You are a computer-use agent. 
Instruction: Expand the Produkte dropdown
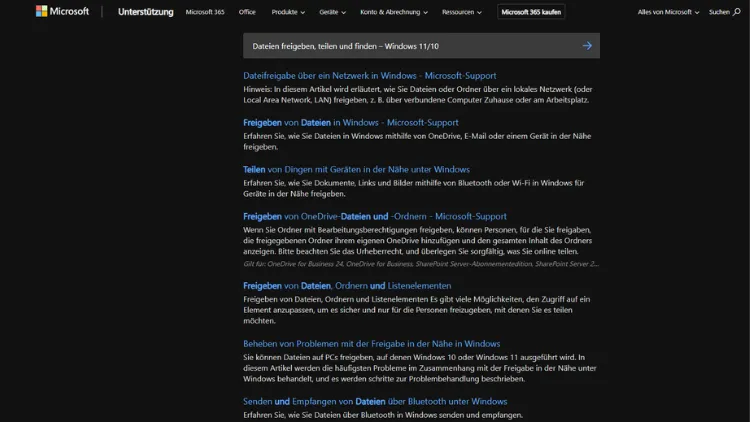288,12
